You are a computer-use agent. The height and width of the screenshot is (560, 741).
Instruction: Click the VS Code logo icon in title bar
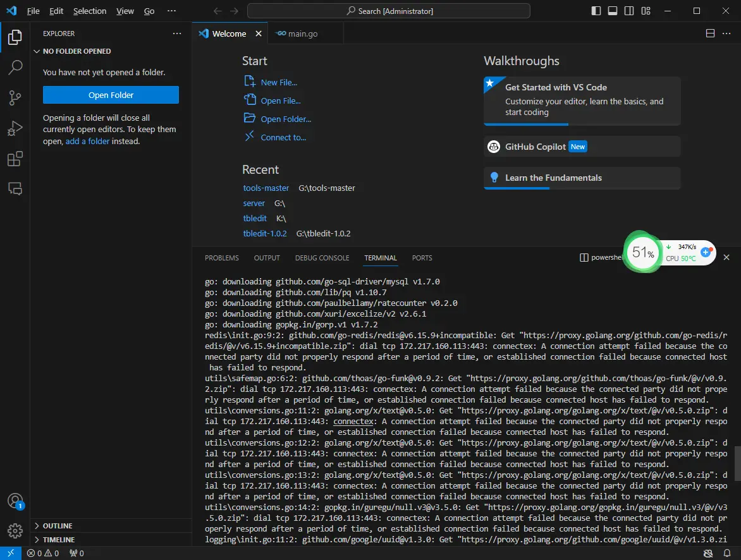[x=11, y=11]
